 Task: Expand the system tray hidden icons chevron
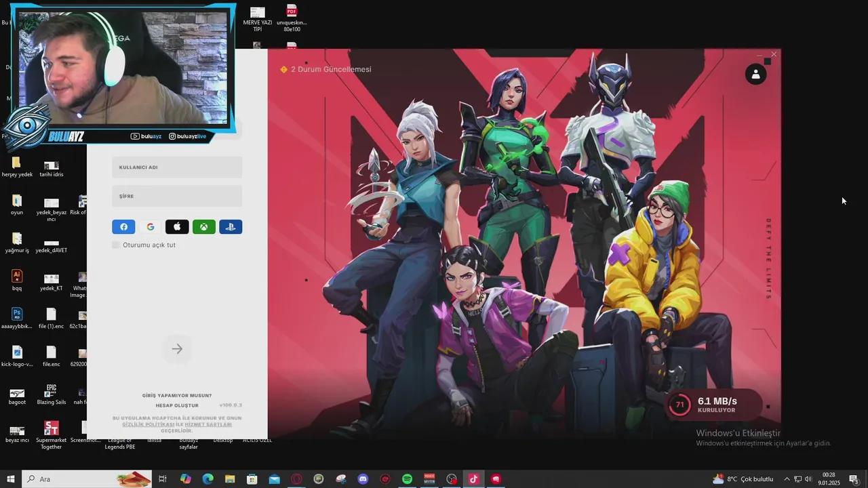point(787,479)
